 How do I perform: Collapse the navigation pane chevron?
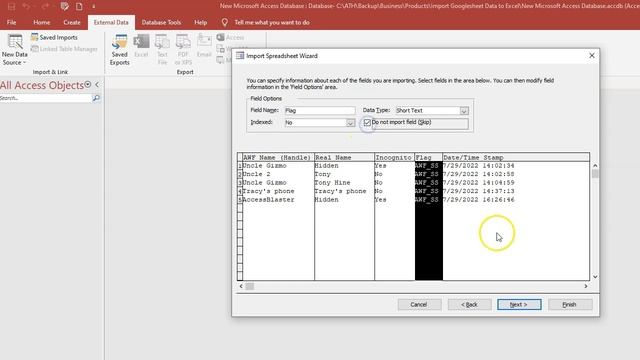97,84
